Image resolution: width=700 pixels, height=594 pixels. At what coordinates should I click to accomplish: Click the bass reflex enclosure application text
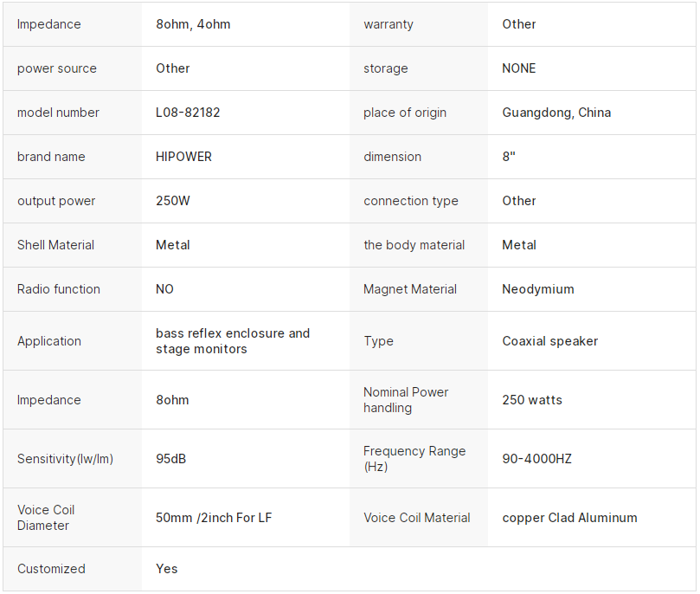point(233,341)
